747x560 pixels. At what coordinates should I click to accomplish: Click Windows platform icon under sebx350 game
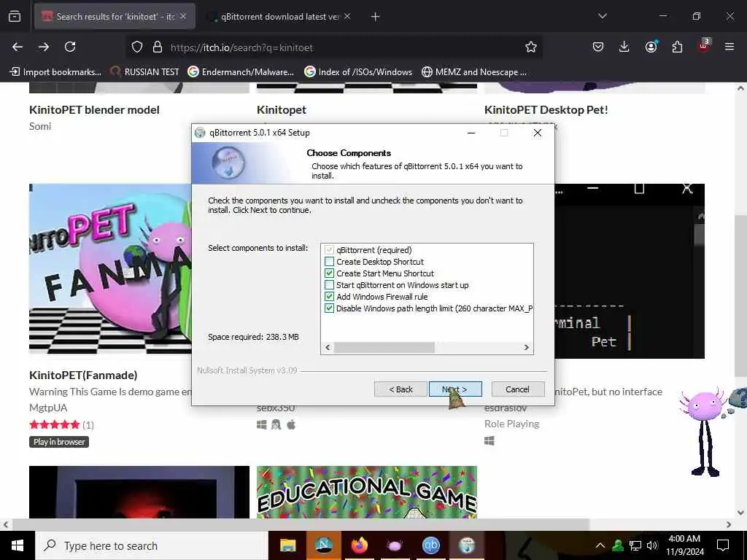point(262,424)
